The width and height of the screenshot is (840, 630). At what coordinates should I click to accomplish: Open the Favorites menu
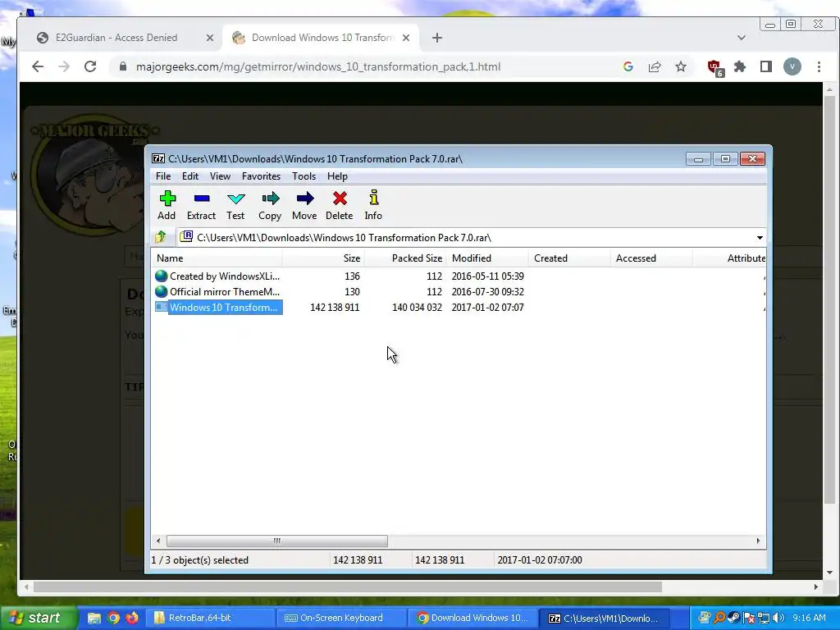(261, 176)
